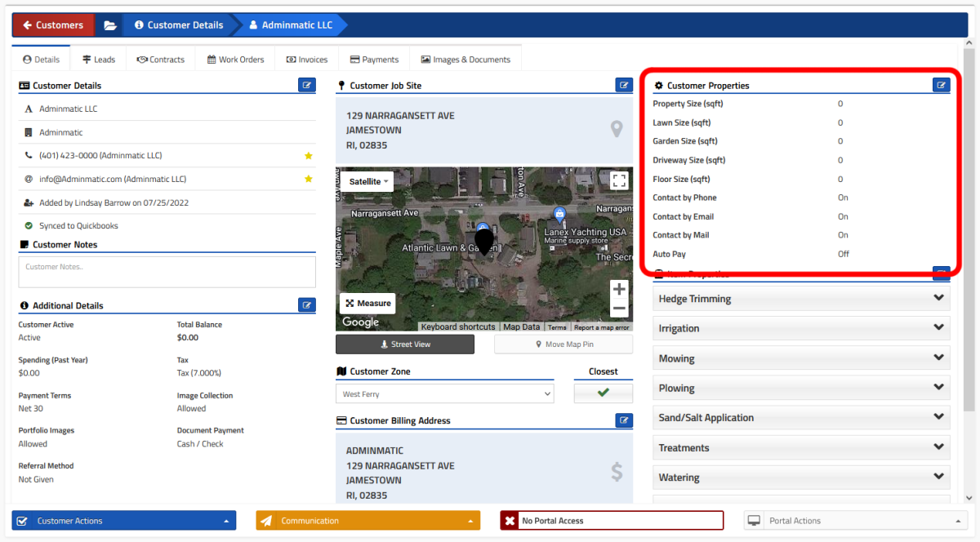Click the Auto Pay Off value
Image resolution: width=980 pixels, height=542 pixels.
click(844, 254)
